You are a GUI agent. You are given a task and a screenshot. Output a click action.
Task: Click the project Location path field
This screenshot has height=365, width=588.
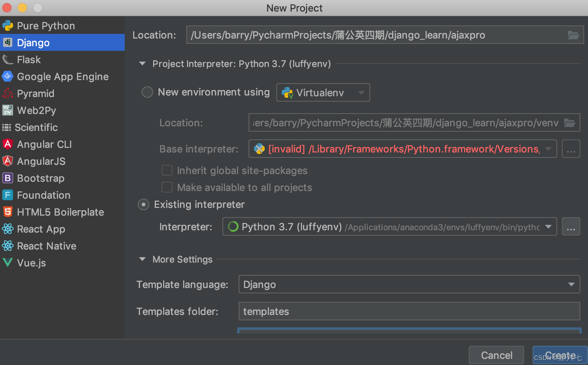click(385, 35)
